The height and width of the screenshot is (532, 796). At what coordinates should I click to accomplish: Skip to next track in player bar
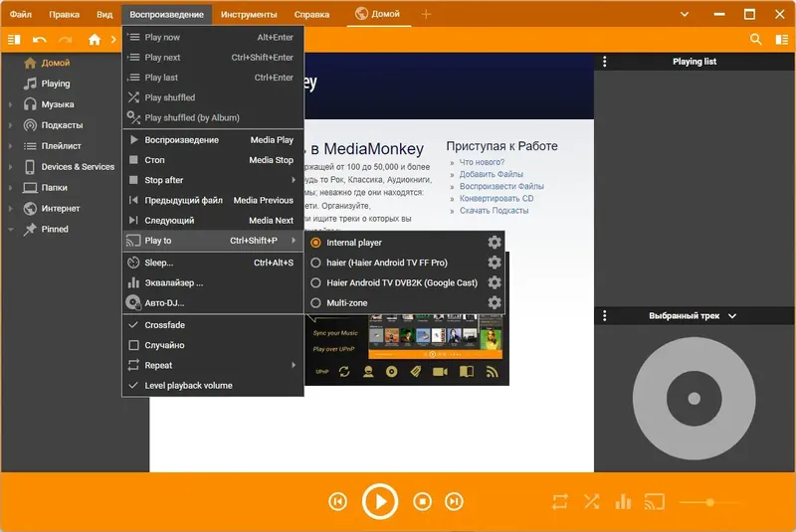click(454, 501)
